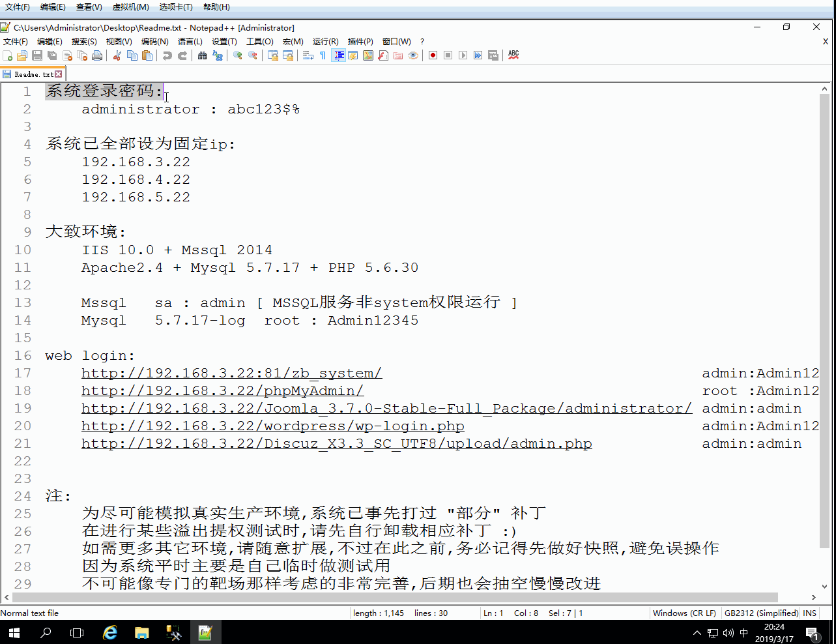Print the document with the printer icon
The image size is (836, 644).
click(x=97, y=55)
